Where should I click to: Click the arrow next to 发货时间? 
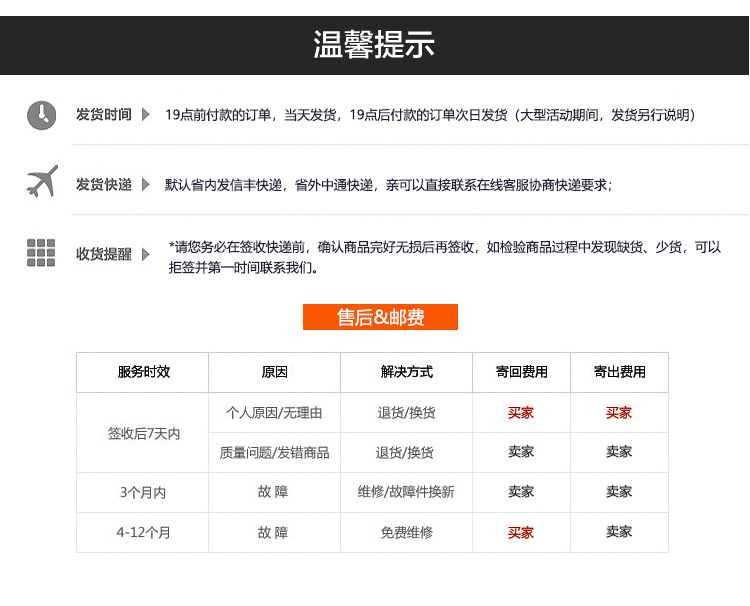click(x=146, y=115)
